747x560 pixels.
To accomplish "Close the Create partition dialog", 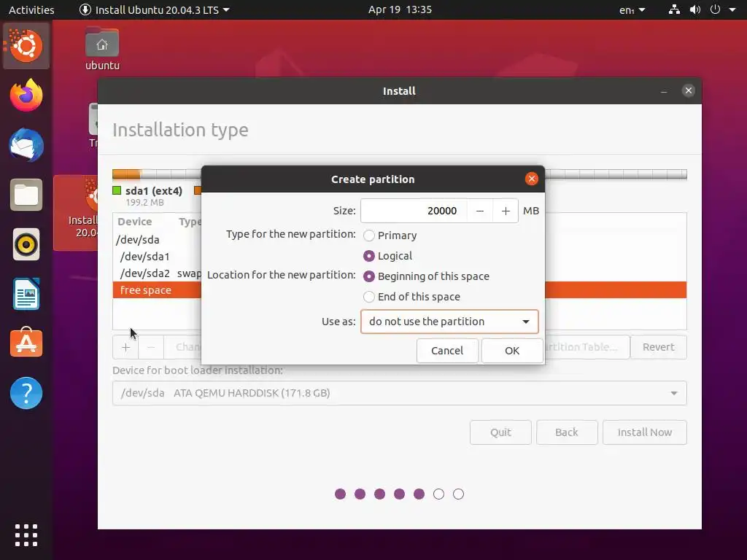I will click(x=532, y=179).
